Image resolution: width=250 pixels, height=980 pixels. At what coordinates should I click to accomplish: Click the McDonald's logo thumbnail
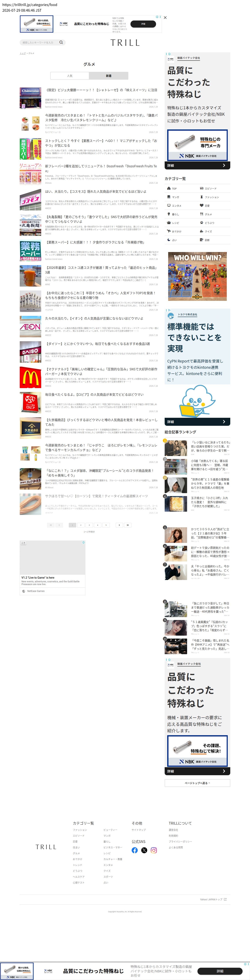[30, 377]
